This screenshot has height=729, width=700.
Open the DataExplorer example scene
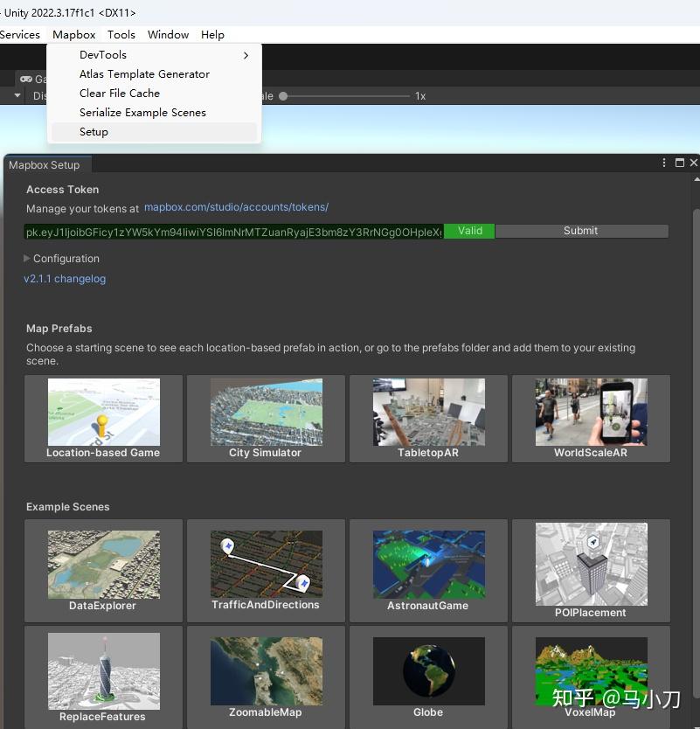tap(103, 570)
